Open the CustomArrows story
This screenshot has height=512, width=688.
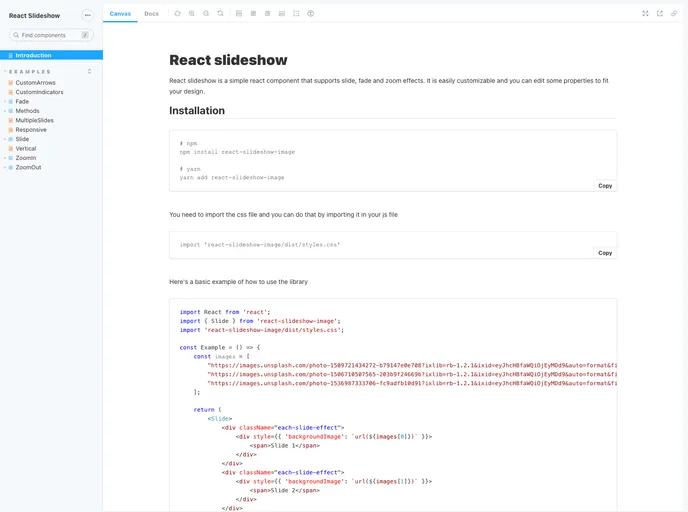click(x=36, y=82)
